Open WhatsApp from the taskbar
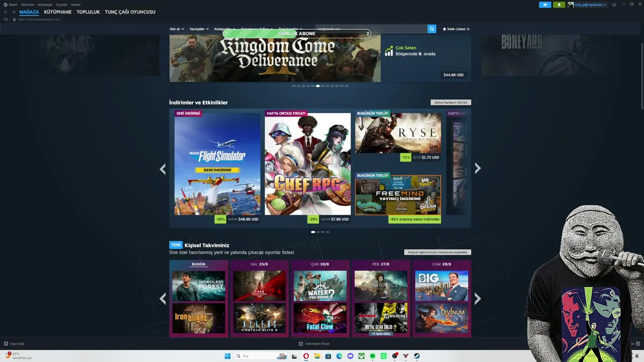Viewport: 644px width, 362px height. 383,356
